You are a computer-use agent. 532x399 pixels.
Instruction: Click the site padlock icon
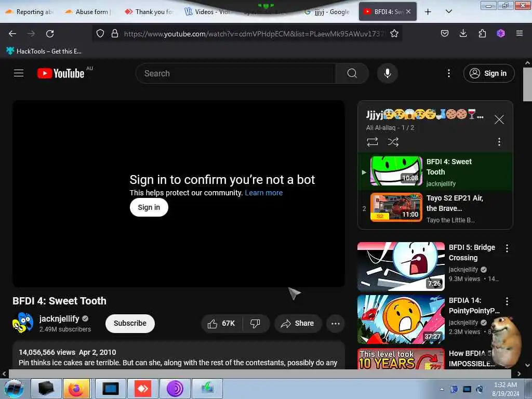coord(115,33)
